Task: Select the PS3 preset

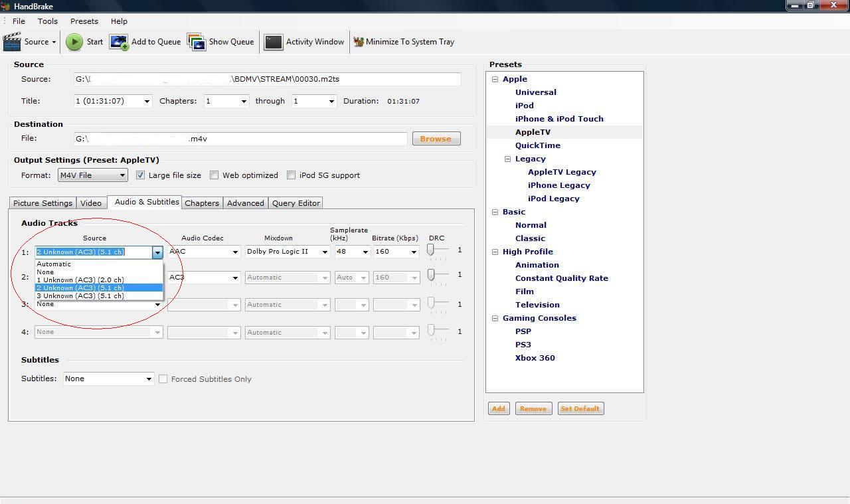Action: pyautogui.click(x=523, y=345)
